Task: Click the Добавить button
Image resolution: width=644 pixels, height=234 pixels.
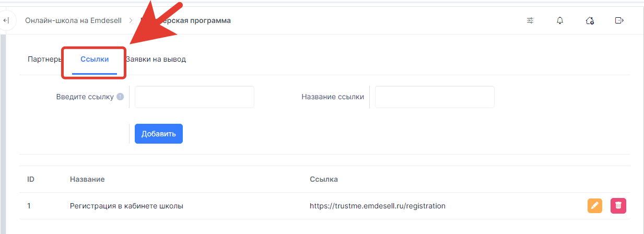Action: (159, 134)
